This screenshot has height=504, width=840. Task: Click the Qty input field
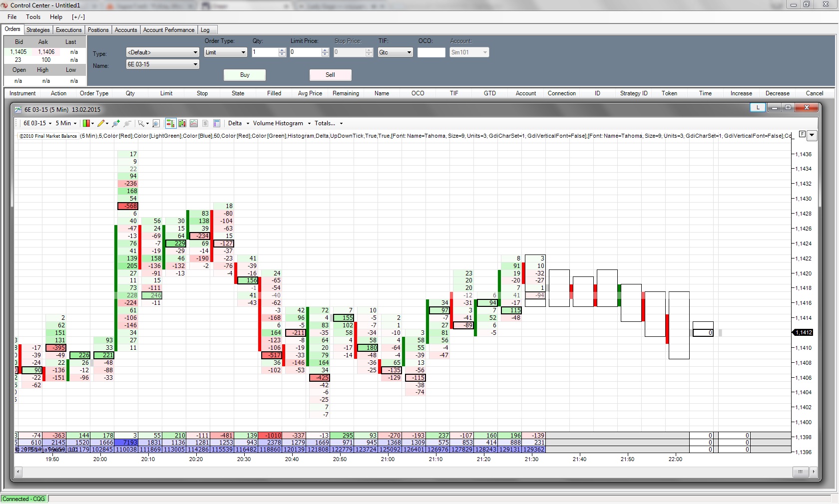[x=265, y=52]
